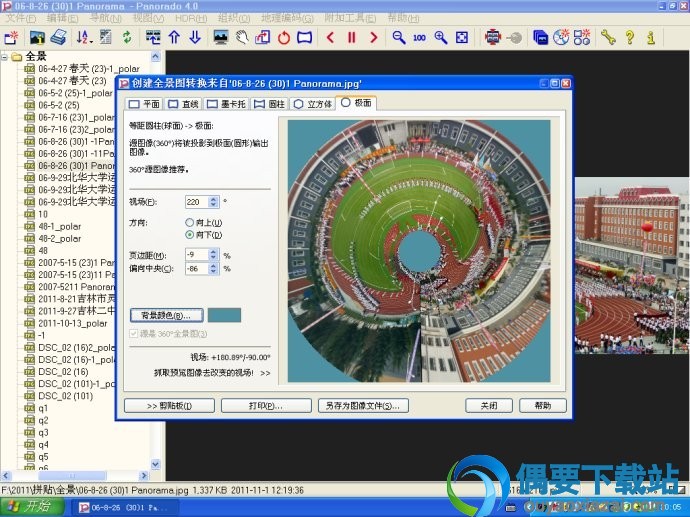
Task: Click the blue up arrow icon
Action: [174, 37]
